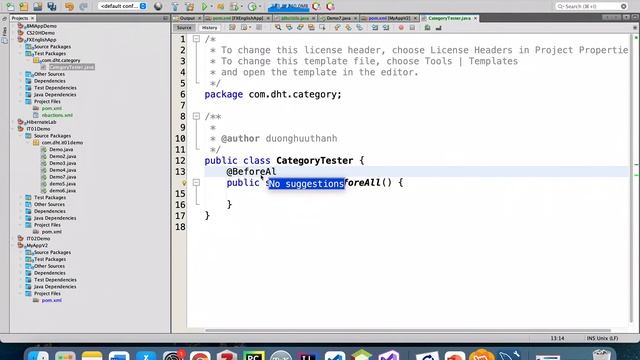Select com.dht.category package node
Viewport: 640px width, 360px height.
60,60
